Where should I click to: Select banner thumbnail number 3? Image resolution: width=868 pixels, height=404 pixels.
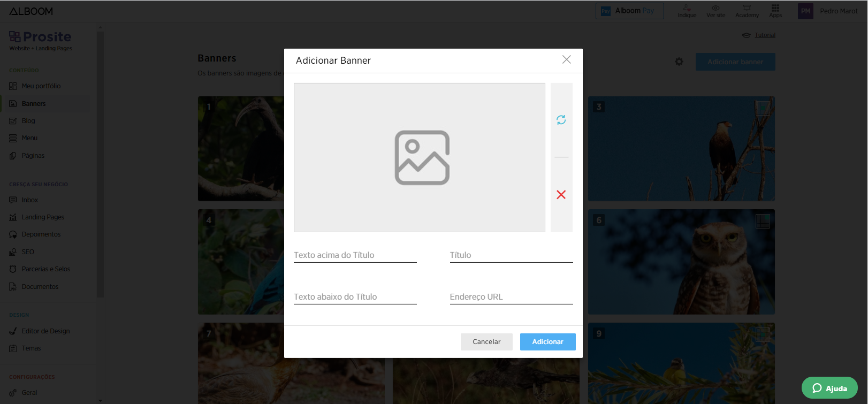coord(681,149)
